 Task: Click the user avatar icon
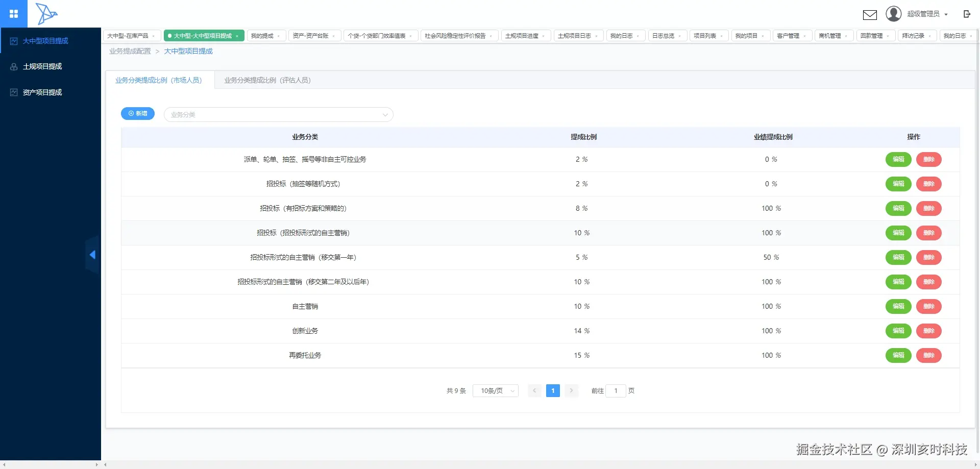[894, 14]
